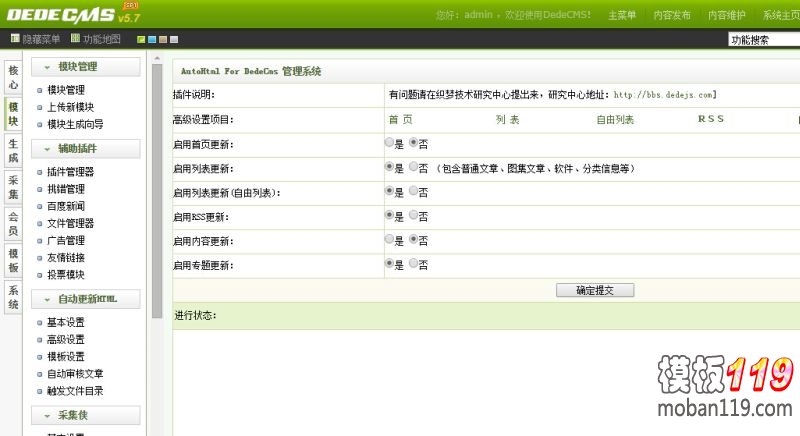Collapse the 辅助插件 section header
This screenshot has width=800, height=436.
pyautogui.click(x=86, y=149)
